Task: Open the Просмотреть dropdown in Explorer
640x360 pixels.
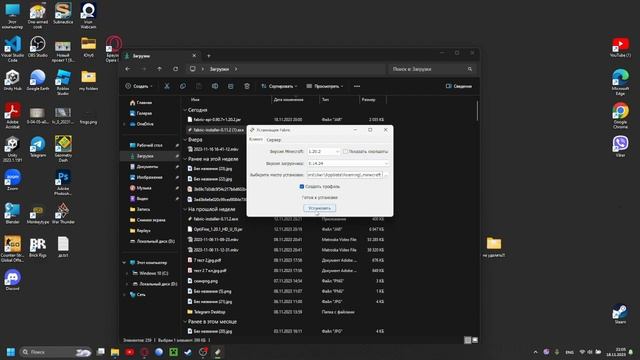Action: [324, 86]
